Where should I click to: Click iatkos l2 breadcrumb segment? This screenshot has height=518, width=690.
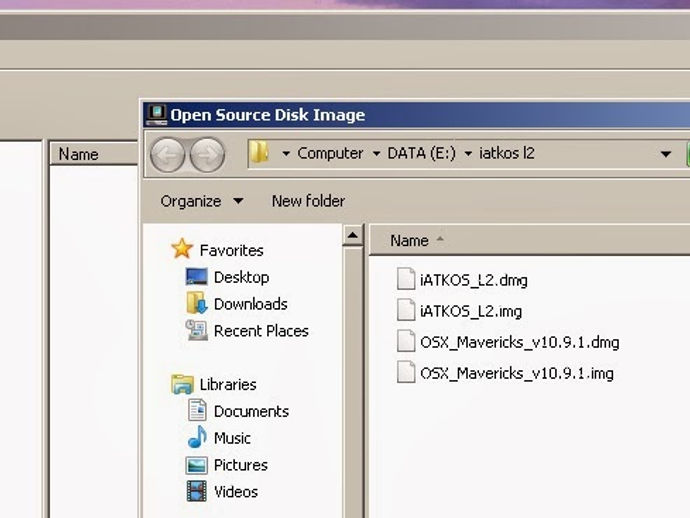(506, 153)
